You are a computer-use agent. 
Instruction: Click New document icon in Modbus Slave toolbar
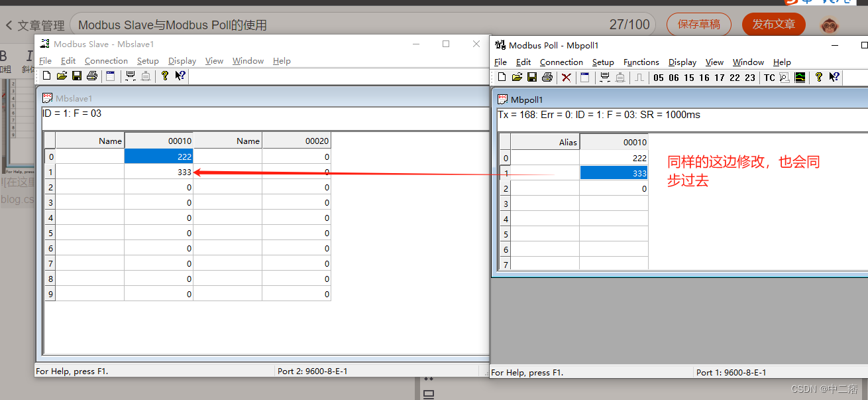pyautogui.click(x=46, y=76)
